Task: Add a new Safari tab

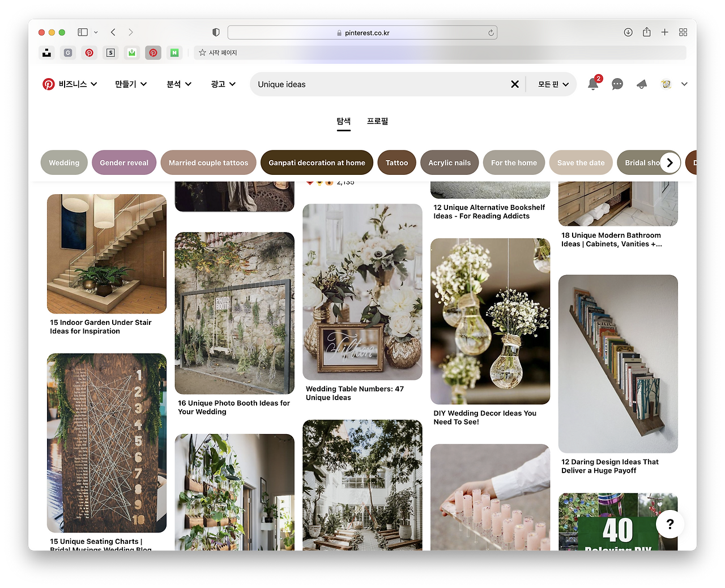Action: (665, 32)
